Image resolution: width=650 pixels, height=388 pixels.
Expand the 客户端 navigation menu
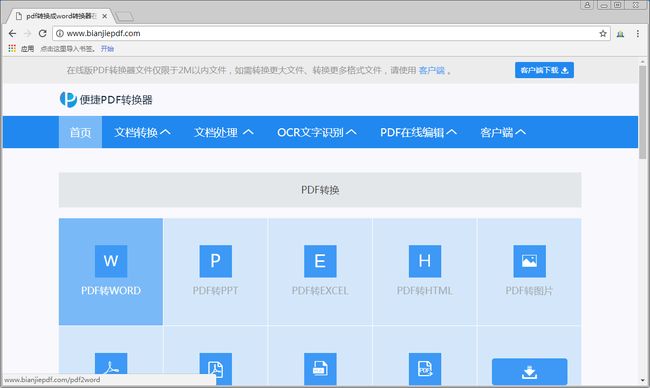(x=503, y=132)
